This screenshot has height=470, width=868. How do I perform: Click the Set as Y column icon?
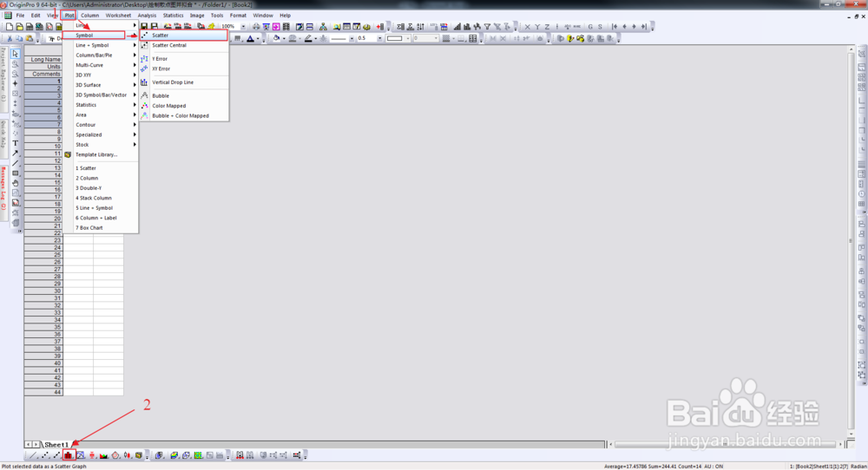[x=537, y=27]
